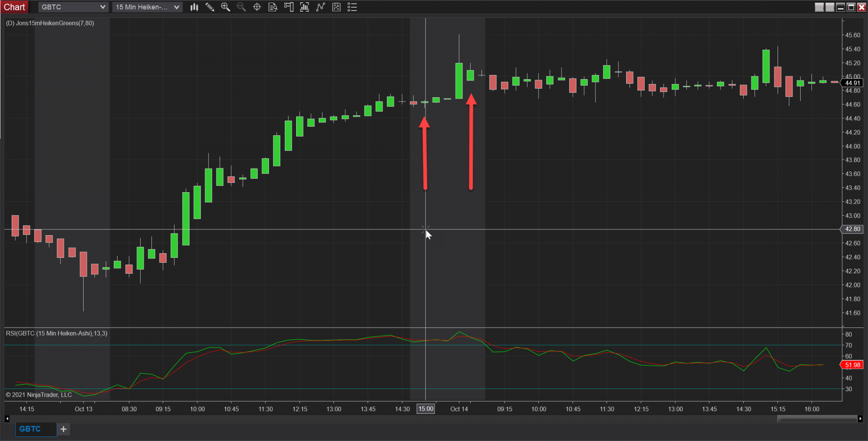Viewport: 868px width, 441px height.
Task: Click the first gray window link button
Action: point(819,7)
